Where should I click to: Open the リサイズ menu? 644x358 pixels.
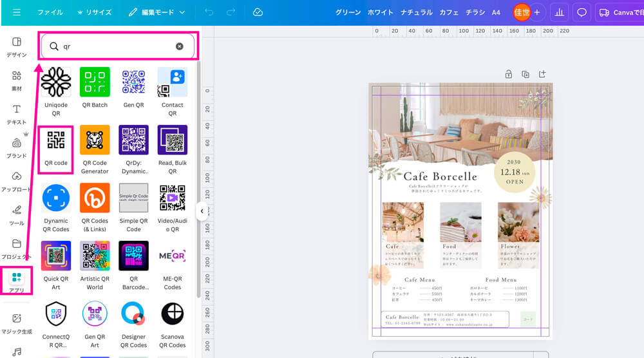(94, 12)
